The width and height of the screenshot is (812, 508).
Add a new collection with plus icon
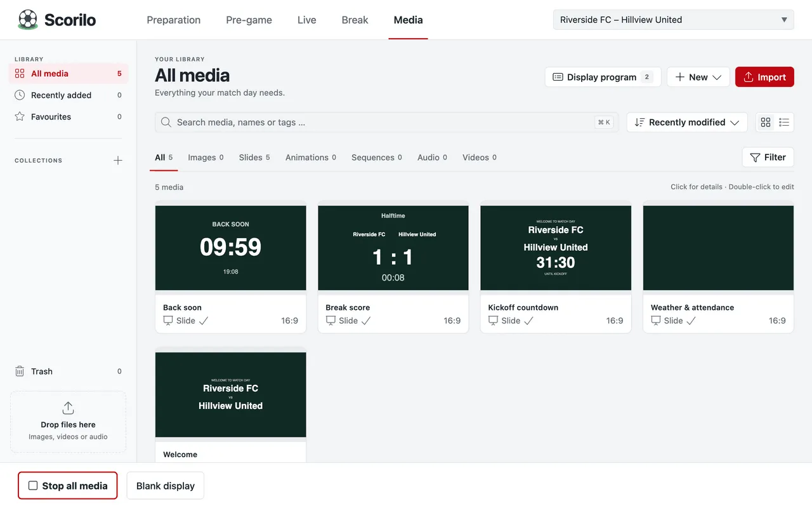coord(117,161)
